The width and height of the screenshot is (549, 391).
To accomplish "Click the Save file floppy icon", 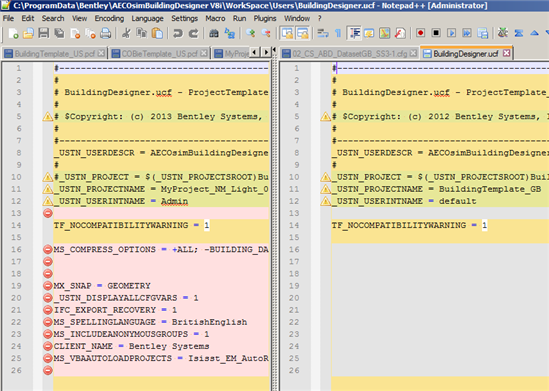I will 44,33.
